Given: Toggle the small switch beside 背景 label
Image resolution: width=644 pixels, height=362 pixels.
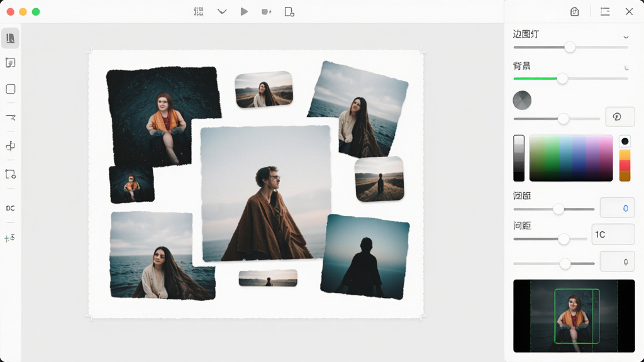Looking at the screenshot, I should pyautogui.click(x=626, y=68).
